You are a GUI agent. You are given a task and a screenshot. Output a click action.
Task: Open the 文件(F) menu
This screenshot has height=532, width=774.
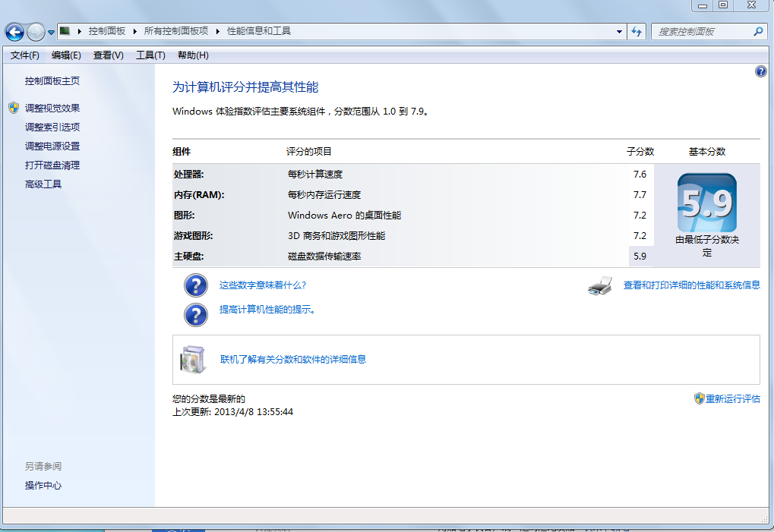click(24, 55)
